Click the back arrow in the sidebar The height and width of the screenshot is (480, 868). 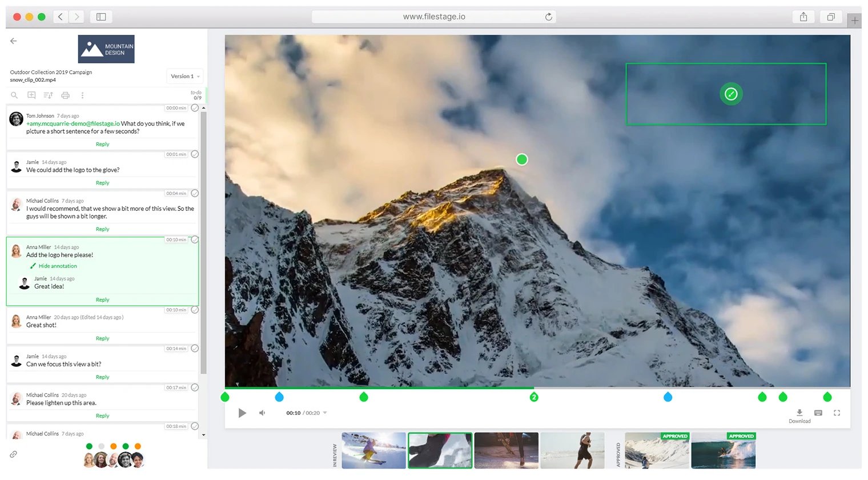tap(14, 41)
